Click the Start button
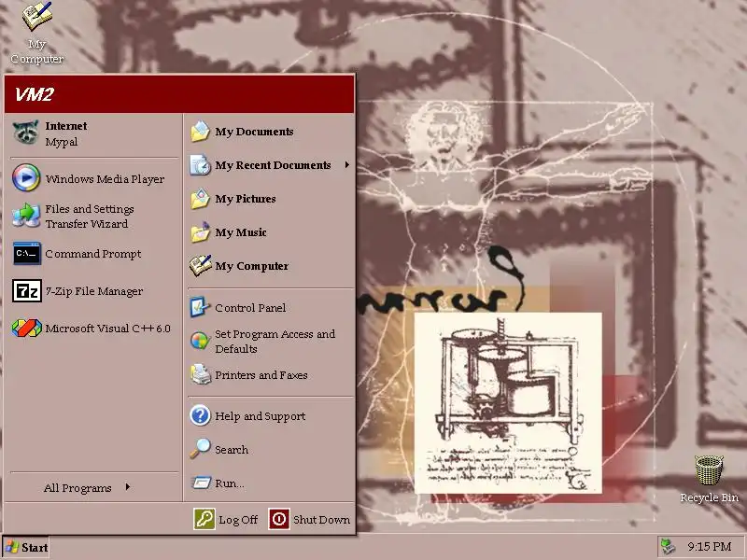Screen dimensions: 747x560 click(26, 547)
